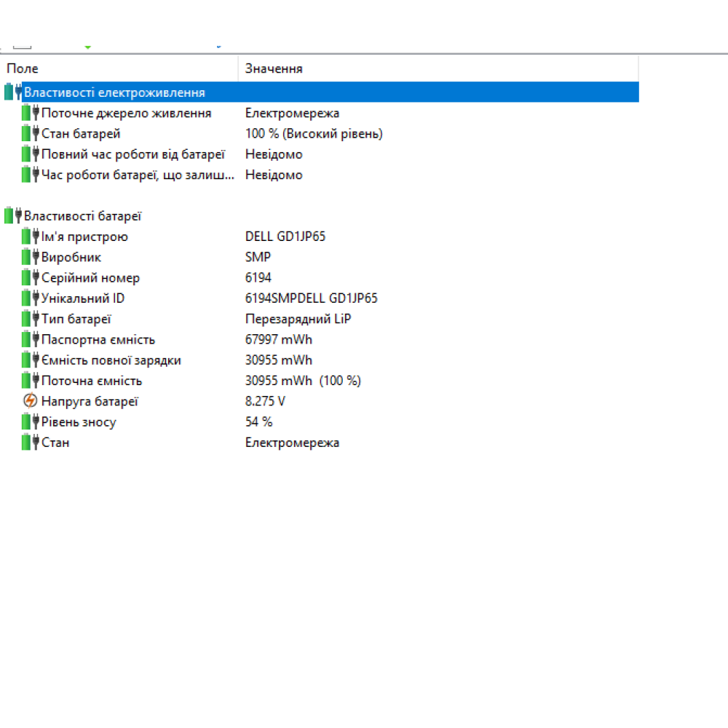Click the battery icon next to Стан батарей

(30, 134)
